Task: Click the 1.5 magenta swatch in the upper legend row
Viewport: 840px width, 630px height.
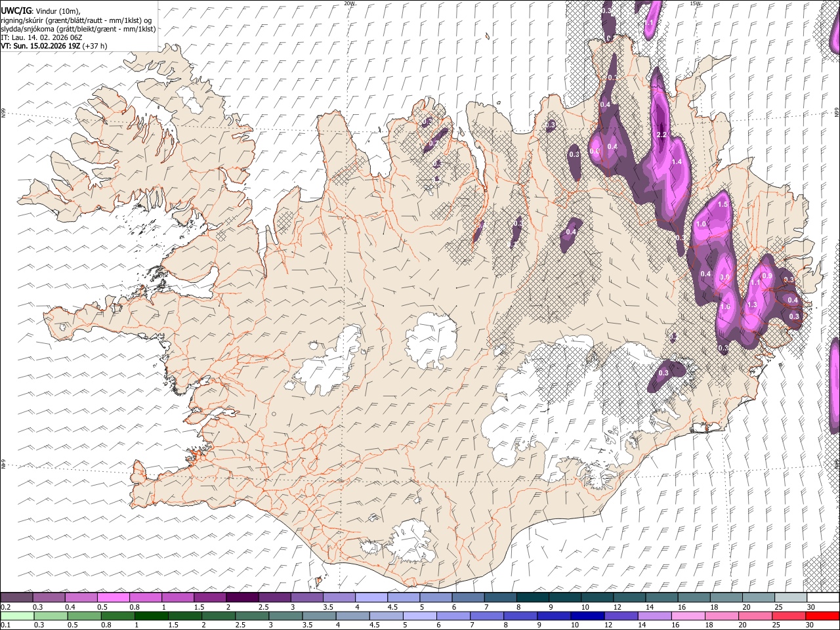Action: click(x=209, y=598)
